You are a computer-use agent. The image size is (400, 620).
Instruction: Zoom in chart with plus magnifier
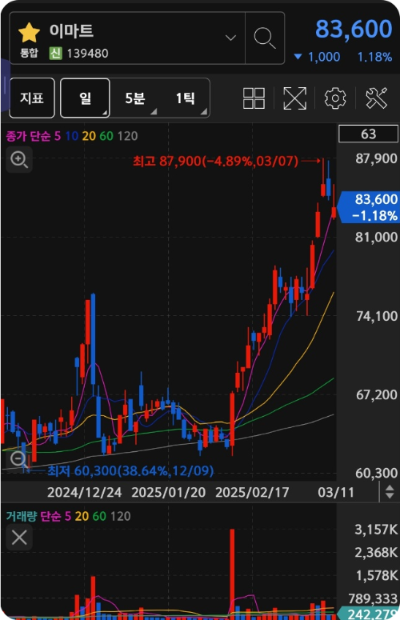[x=19, y=159]
